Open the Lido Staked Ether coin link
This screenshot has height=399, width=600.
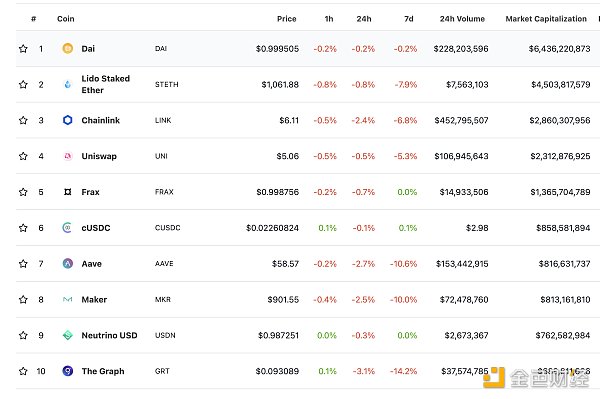(x=106, y=84)
